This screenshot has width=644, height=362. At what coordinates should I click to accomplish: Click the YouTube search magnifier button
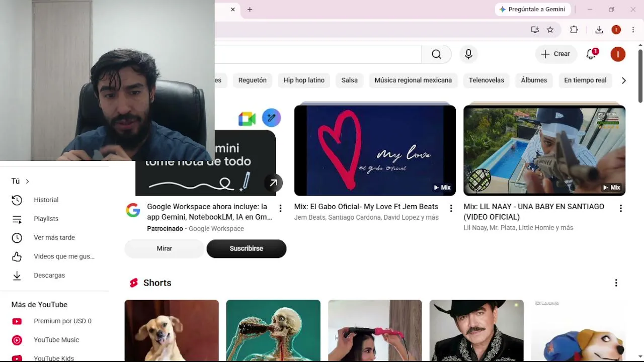(x=436, y=54)
